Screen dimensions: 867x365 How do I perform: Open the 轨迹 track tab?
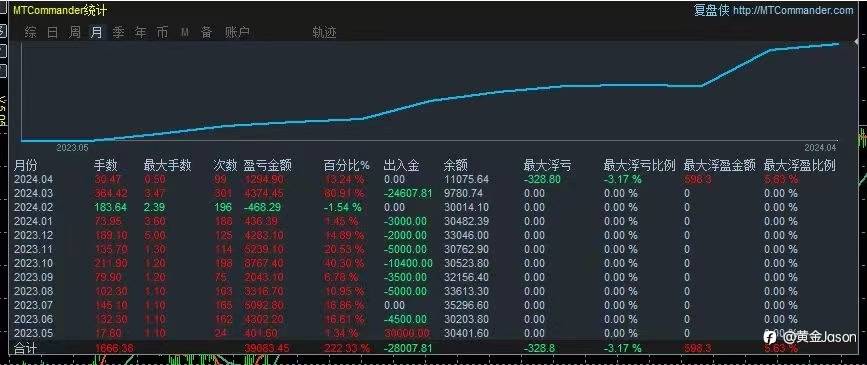324,33
